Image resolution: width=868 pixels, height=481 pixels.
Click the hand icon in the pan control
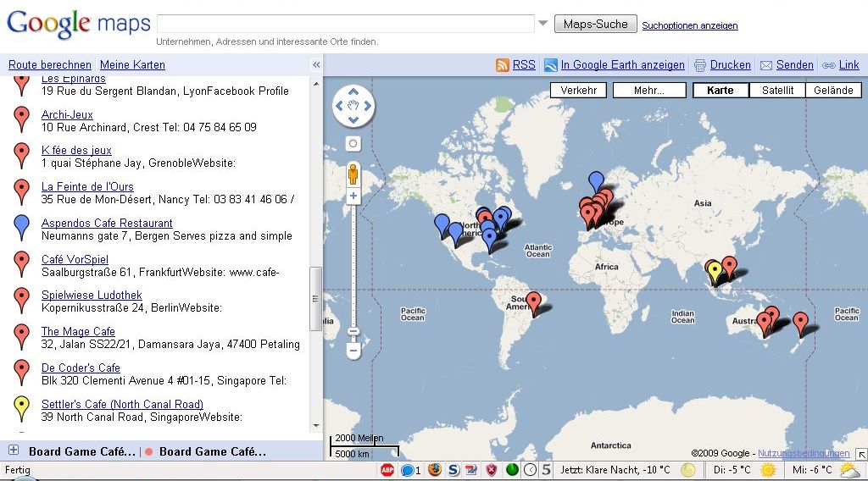pyautogui.click(x=353, y=106)
